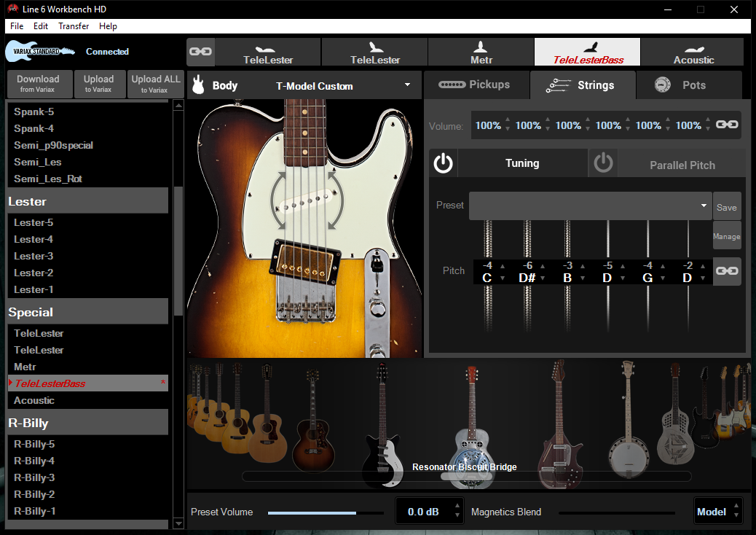Screen dimensions: 756x535
Task: Toggle the Tuning power button
Action: pos(443,163)
